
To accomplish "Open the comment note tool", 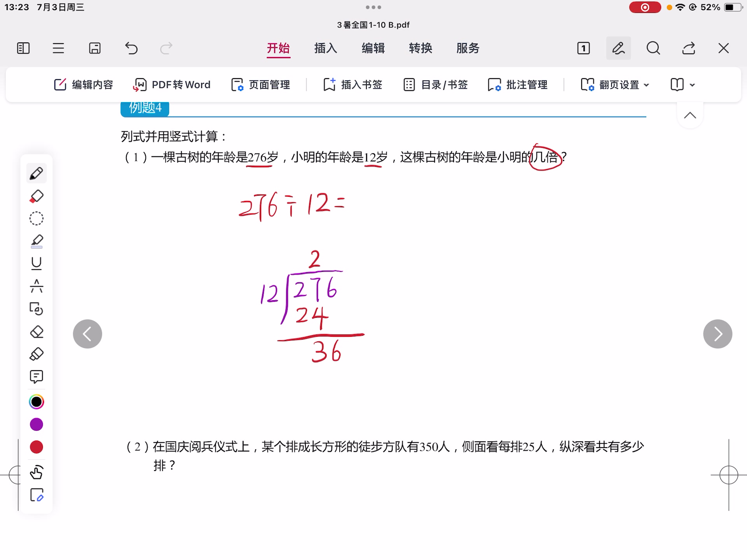I will pos(37,376).
